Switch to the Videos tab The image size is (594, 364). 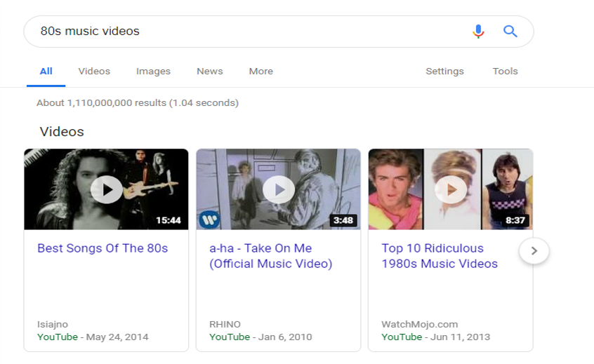(94, 72)
